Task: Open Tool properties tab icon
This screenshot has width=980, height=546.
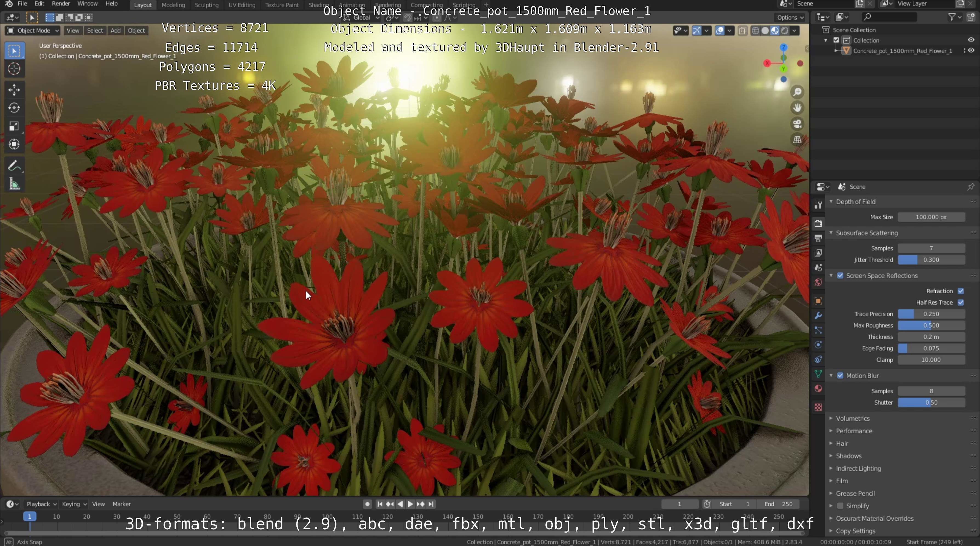Action: tap(818, 205)
